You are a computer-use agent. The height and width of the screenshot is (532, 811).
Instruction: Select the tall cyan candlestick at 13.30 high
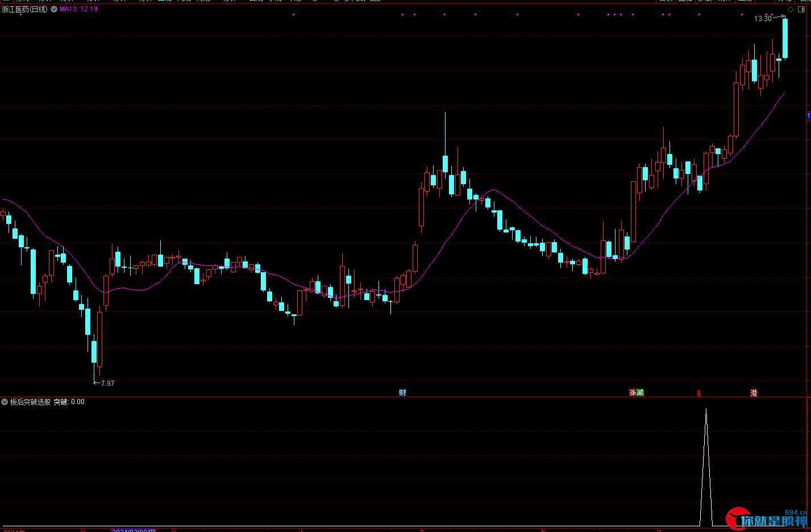coord(785,39)
